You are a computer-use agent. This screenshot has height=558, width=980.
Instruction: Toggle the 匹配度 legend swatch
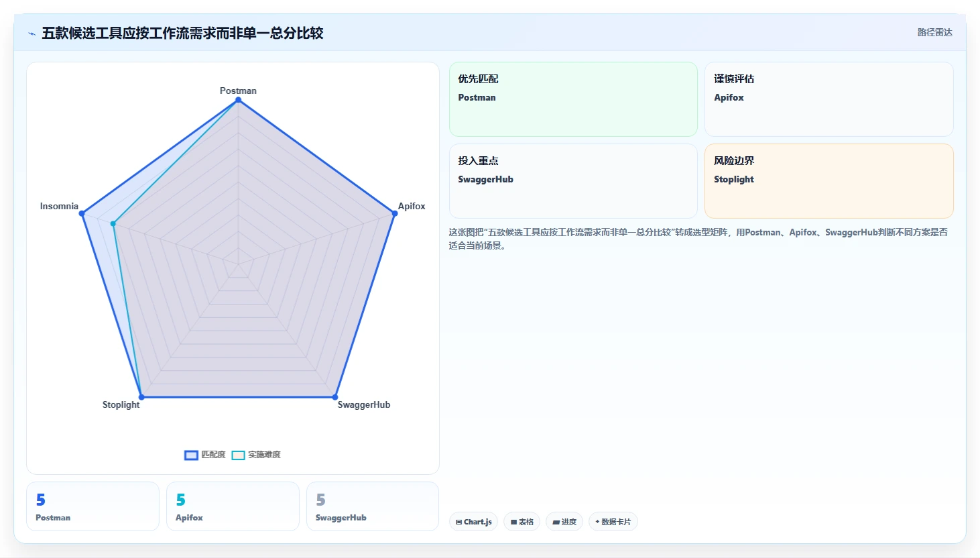point(191,455)
